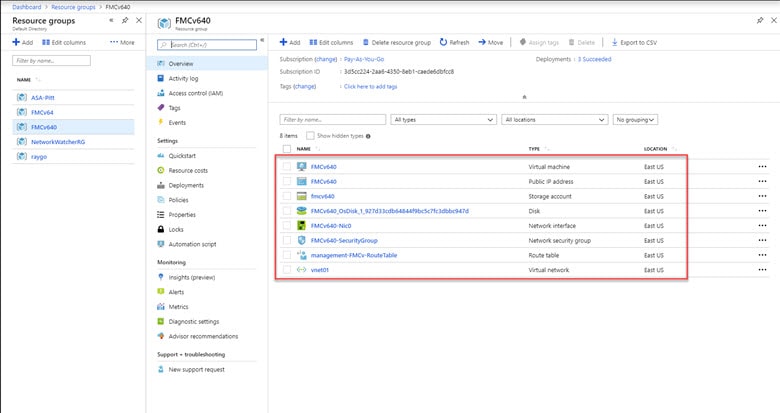The image size is (780, 413).
Task: Click the Export to CSV icon
Action: [612, 43]
